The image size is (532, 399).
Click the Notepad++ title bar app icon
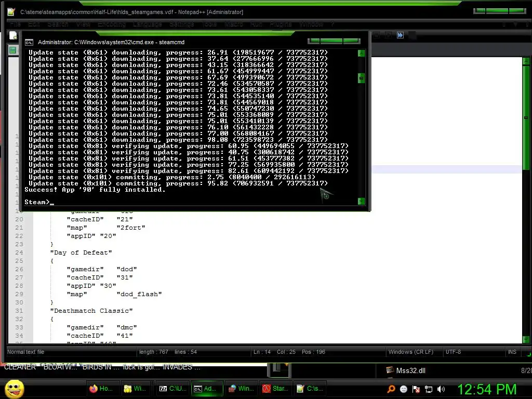(x=11, y=12)
